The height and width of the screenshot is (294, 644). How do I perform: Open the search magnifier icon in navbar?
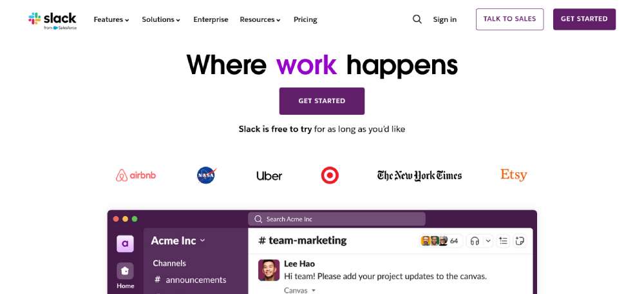tap(417, 19)
